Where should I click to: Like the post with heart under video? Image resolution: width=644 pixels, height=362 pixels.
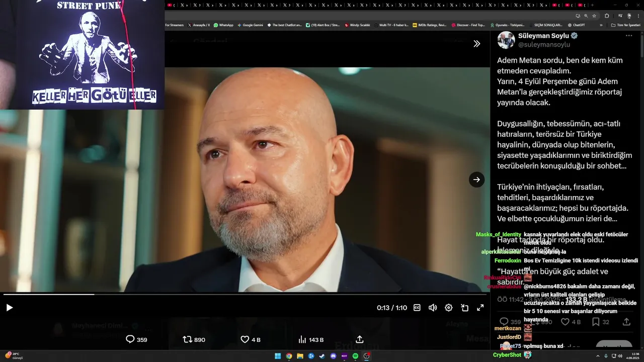coord(251,339)
